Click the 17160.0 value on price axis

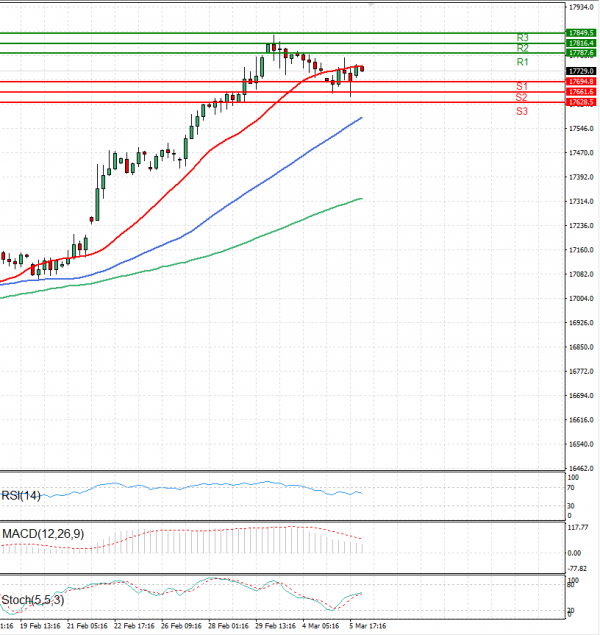coord(581,250)
